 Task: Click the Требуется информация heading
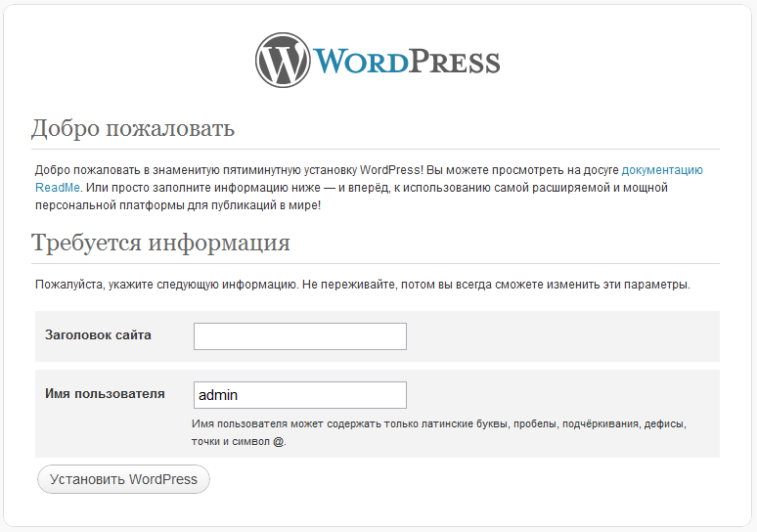pyautogui.click(x=160, y=243)
